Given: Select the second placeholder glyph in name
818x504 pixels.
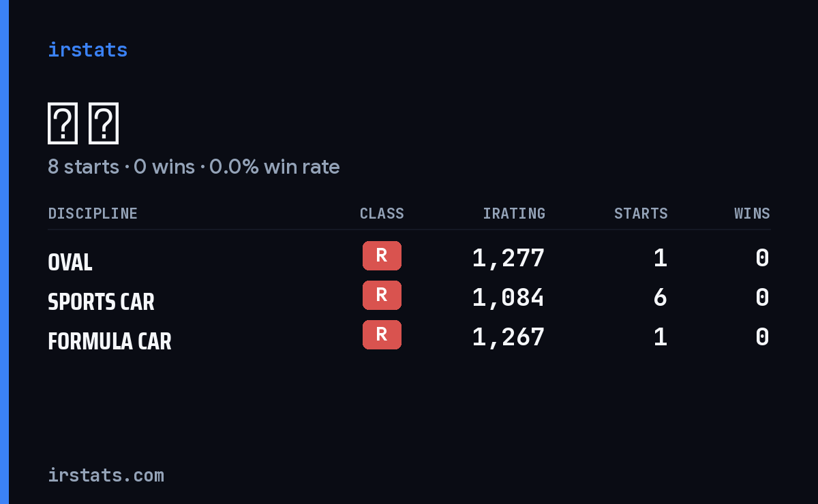Looking at the screenshot, I should [104, 123].
